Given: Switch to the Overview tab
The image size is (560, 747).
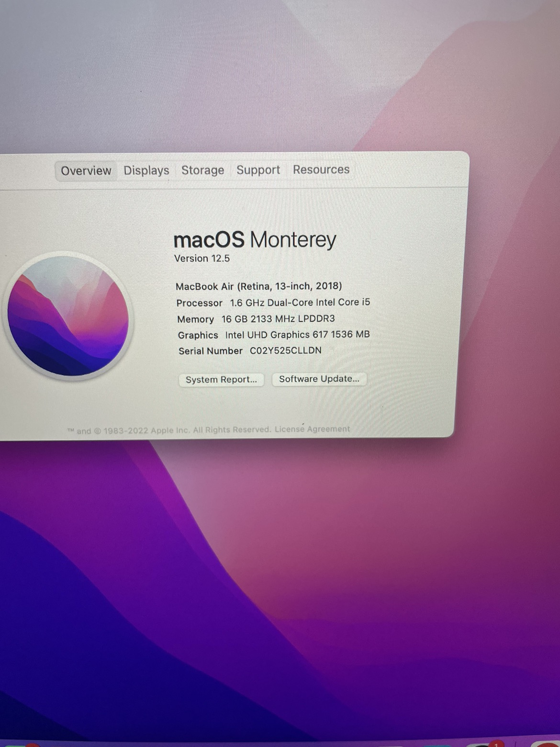Looking at the screenshot, I should pyautogui.click(x=86, y=171).
